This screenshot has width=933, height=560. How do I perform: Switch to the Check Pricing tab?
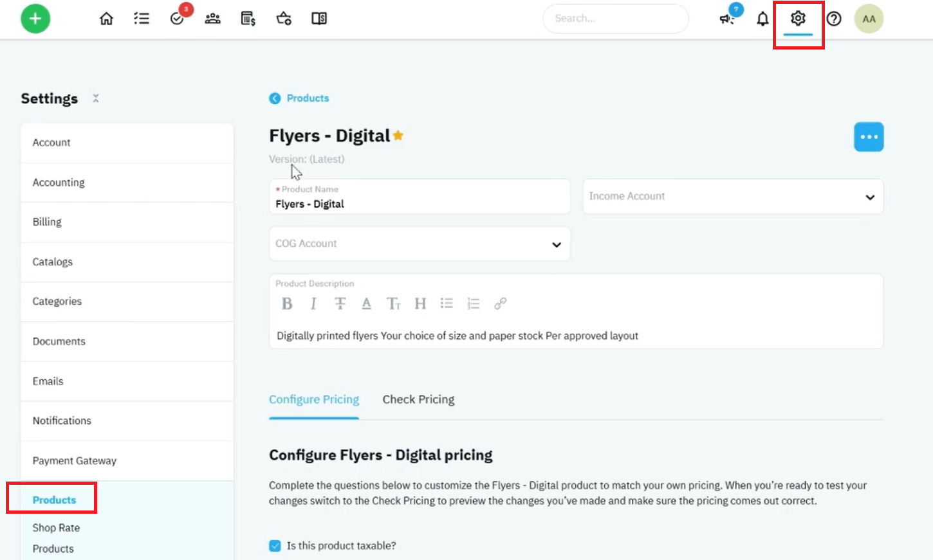418,399
